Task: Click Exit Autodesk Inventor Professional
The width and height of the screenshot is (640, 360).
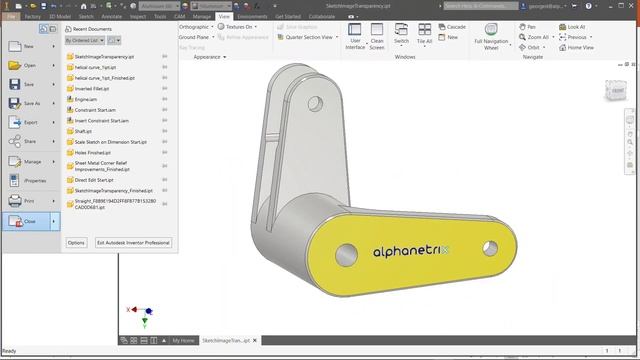Action: (133, 242)
